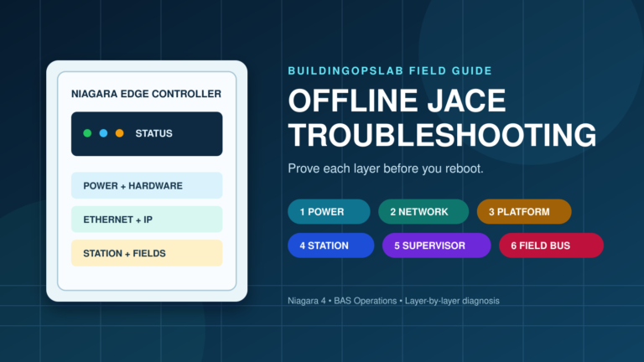Click the 3 PLATFORM pill

click(524, 212)
